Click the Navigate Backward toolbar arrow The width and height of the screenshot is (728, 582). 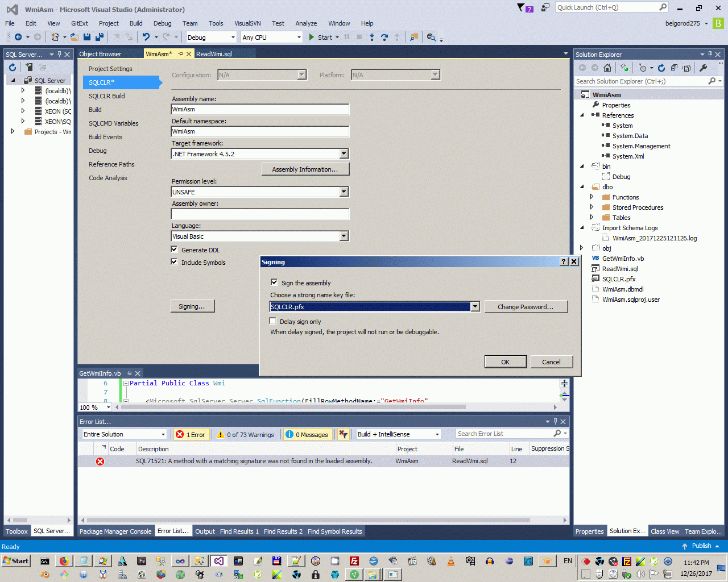pyautogui.click(x=18, y=38)
